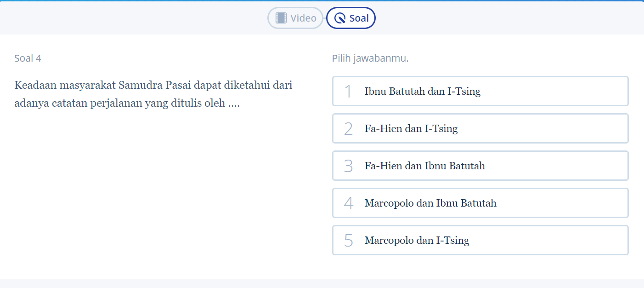
Task: Click the number 3 on third option
Action: [x=348, y=166]
